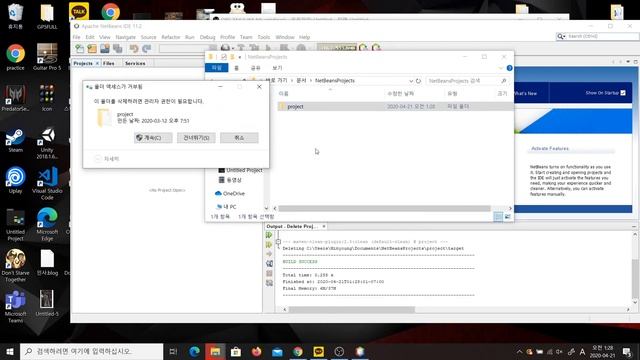Open the notification center icon
Image resolution: width=640 pixels, height=360 pixels.
point(628,351)
